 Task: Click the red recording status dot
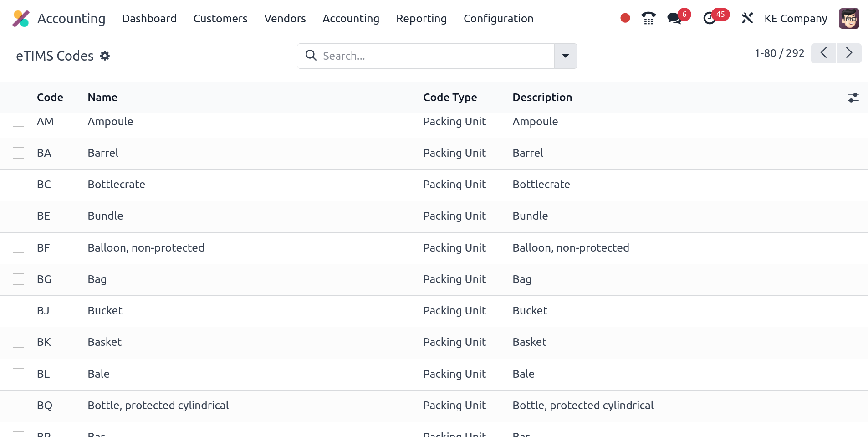(625, 18)
